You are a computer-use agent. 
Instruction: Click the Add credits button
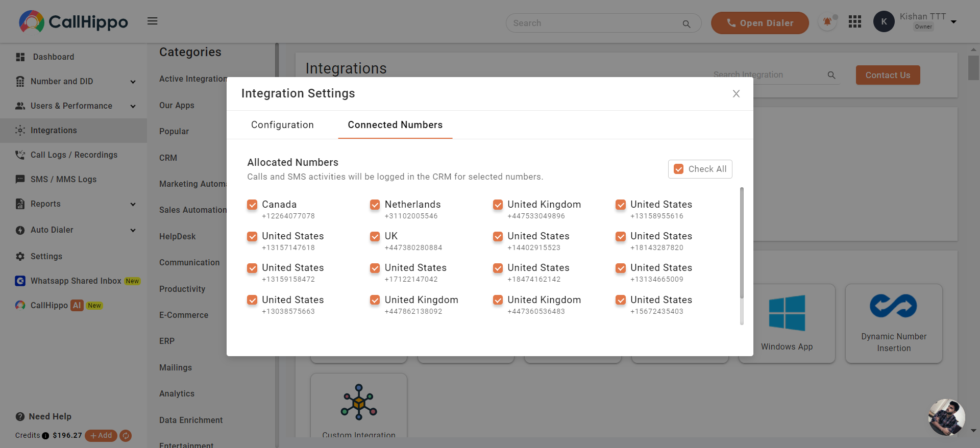click(x=101, y=436)
